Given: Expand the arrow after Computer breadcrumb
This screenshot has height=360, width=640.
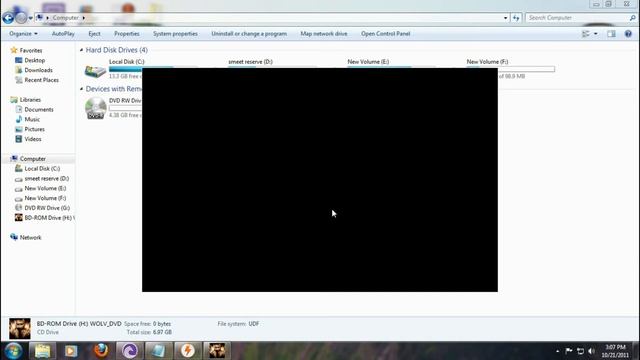Looking at the screenshot, I should (84, 18).
